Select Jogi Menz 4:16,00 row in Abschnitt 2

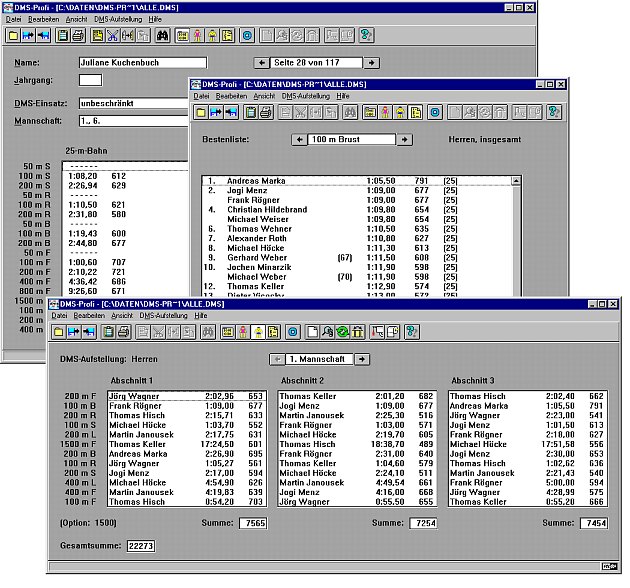click(x=357, y=492)
